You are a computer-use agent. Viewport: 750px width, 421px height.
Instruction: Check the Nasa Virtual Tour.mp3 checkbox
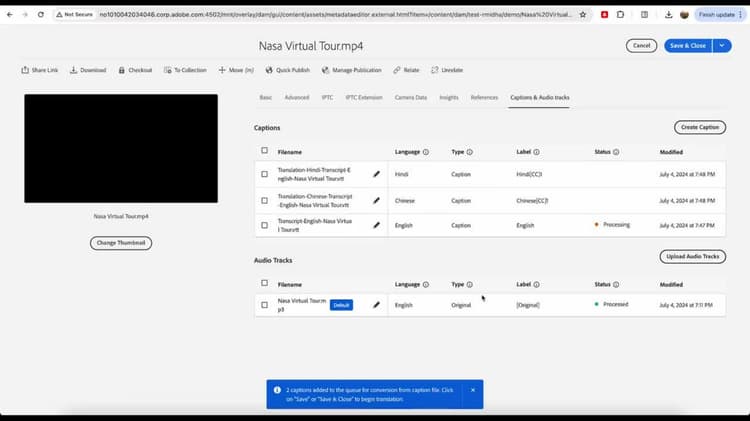pos(265,305)
